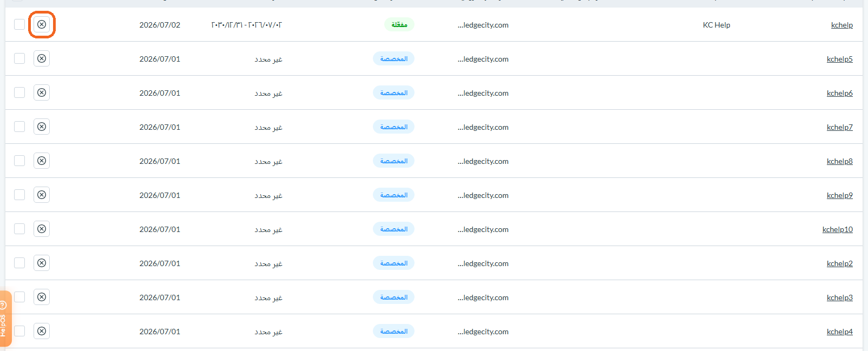Select the kchelp2 row checkbox
Image resolution: width=868 pixels, height=351 pixels.
click(19, 263)
